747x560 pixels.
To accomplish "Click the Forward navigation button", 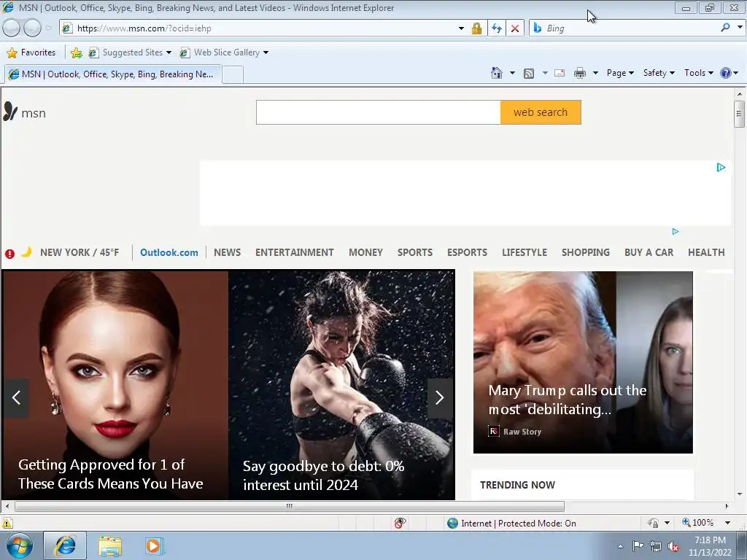I will point(32,28).
